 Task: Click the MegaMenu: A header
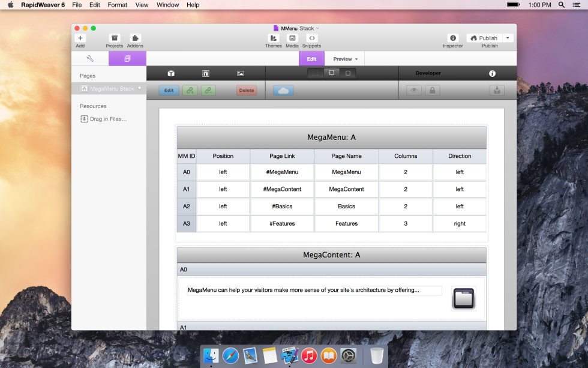[x=331, y=137]
